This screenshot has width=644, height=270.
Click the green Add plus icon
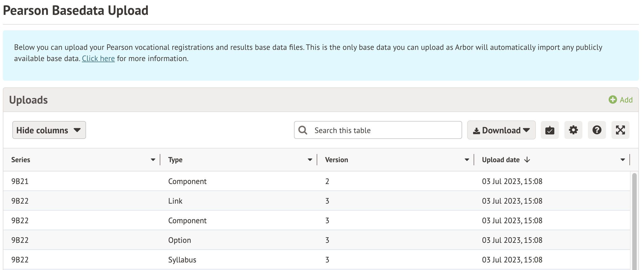613,100
